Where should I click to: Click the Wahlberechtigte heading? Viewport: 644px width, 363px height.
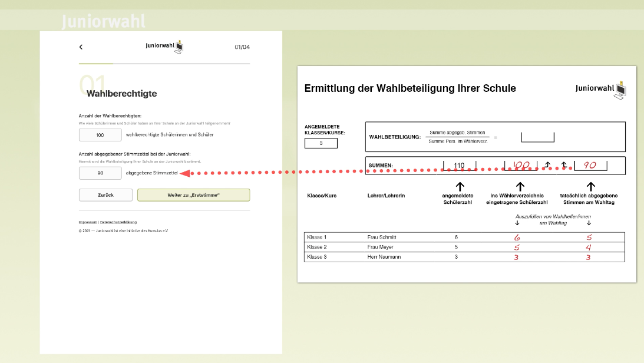tap(121, 94)
